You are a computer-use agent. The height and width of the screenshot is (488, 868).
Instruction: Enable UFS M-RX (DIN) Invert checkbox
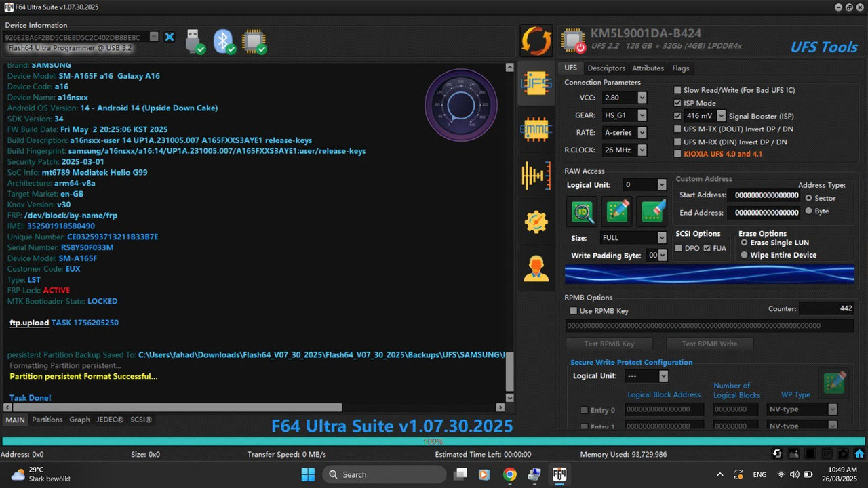pyautogui.click(x=677, y=142)
